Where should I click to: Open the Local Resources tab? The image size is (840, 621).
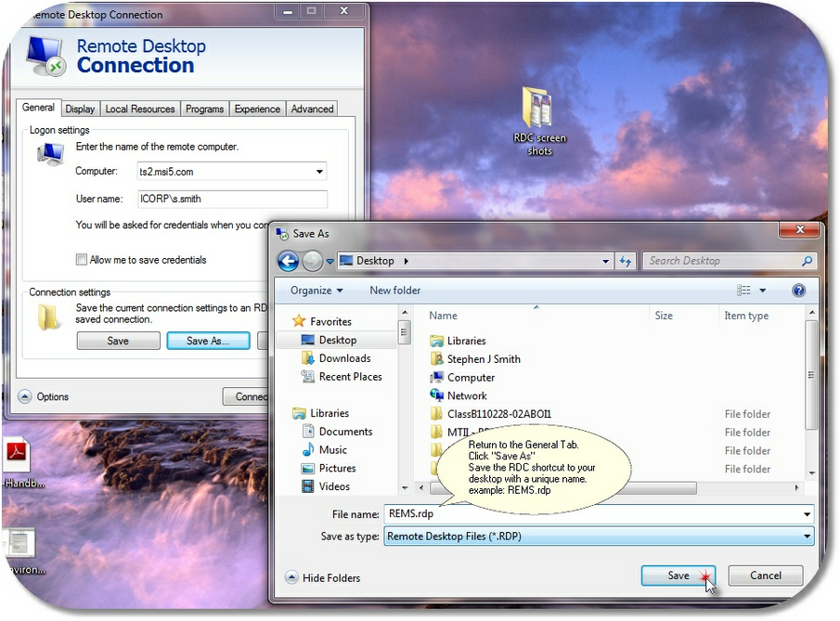[x=139, y=109]
